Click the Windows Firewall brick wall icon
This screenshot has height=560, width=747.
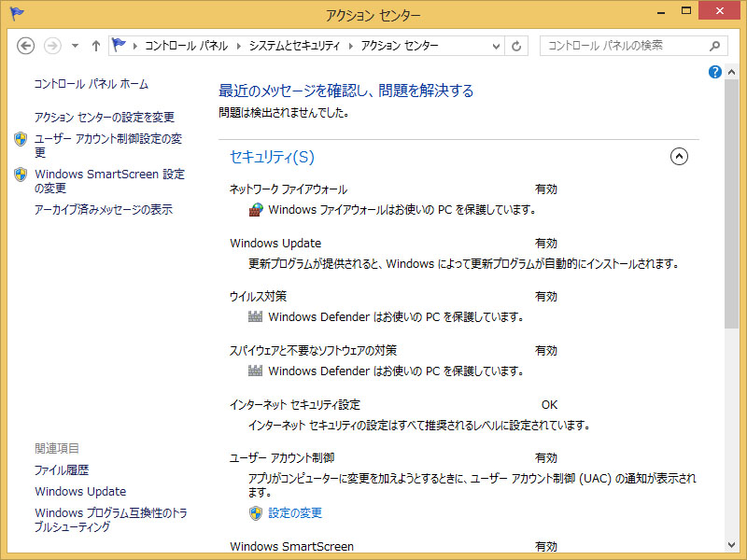coord(256,209)
